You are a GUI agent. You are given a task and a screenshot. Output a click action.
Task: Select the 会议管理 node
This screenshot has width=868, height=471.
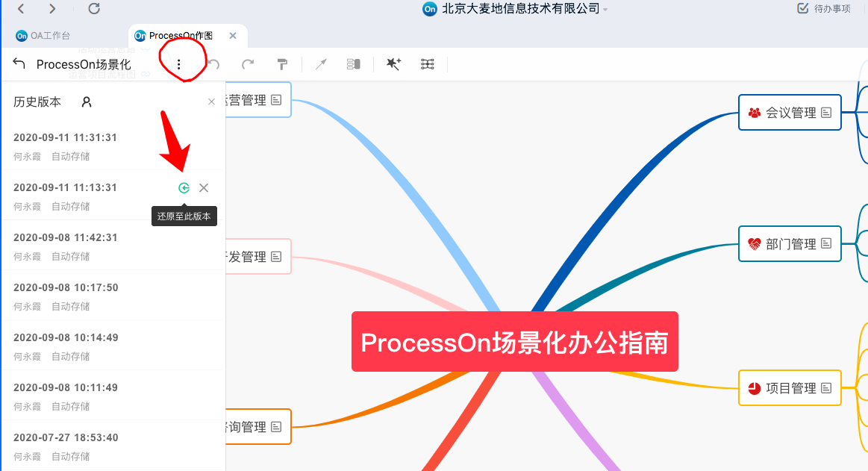[x=790, y=113]
